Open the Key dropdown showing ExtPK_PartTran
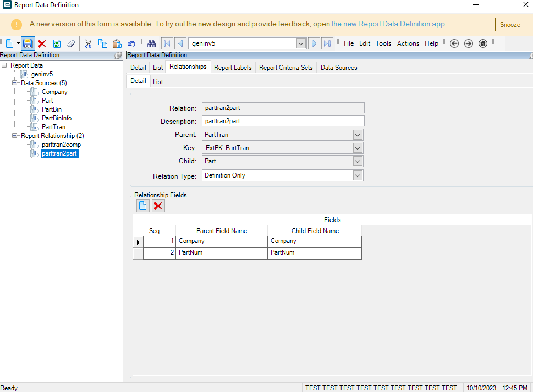 pos(358,148)
